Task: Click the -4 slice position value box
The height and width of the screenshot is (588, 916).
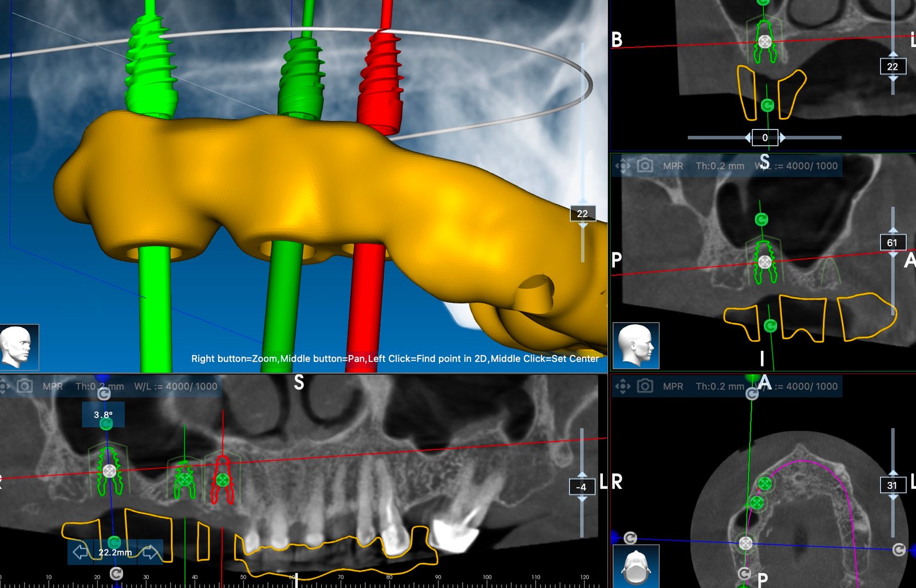Action: coord(582,486)
